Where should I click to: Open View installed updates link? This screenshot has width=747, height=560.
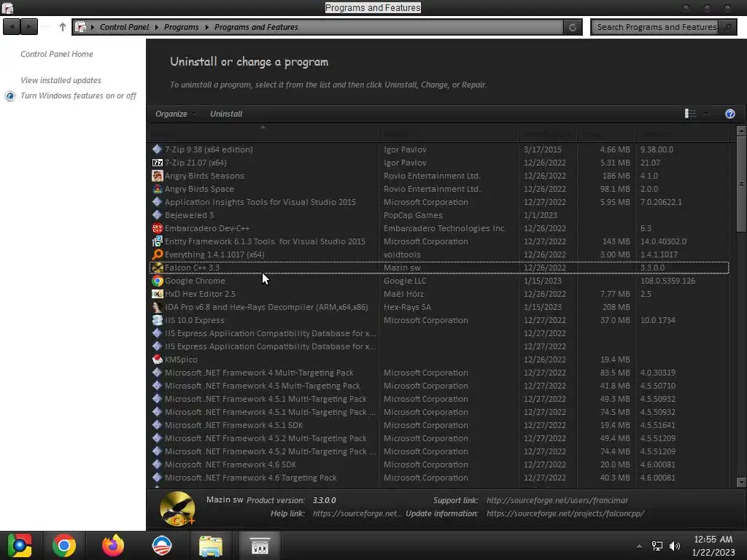pos(61,80)
